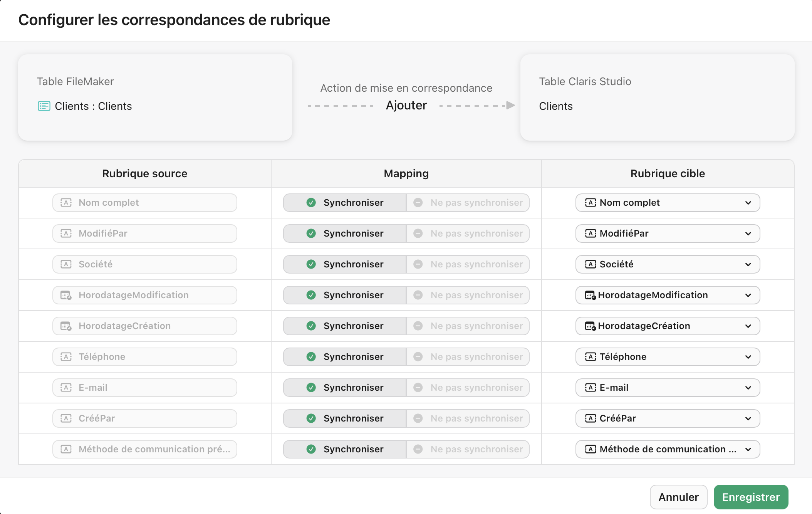This screenshot has height=514, width=812.
Task: Click the Enregistrer button
Action: [x=750, y=497]
